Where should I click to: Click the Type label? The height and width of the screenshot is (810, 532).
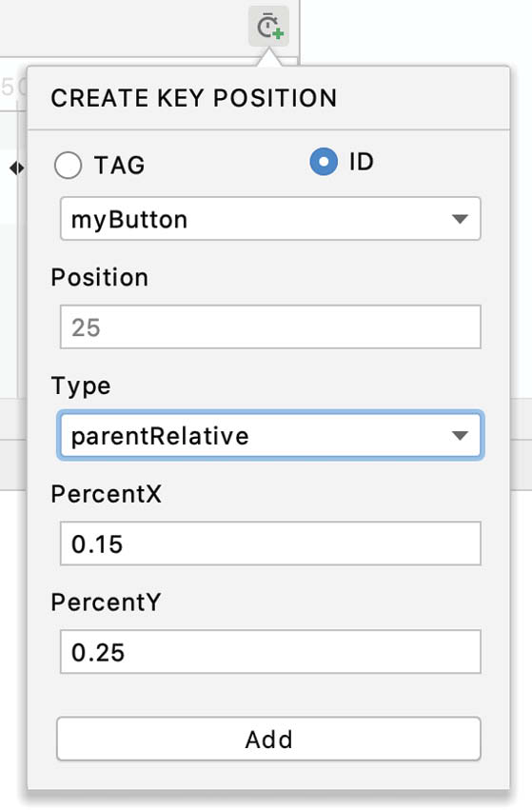[x=81, y=386]
